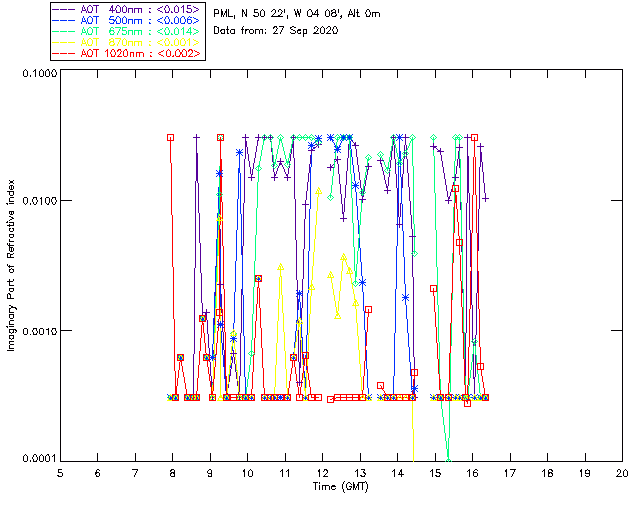This screenshot has width=640, height=512.
Task: Click the AOT 500nm legend entry
Action: (x=127, y=20)
